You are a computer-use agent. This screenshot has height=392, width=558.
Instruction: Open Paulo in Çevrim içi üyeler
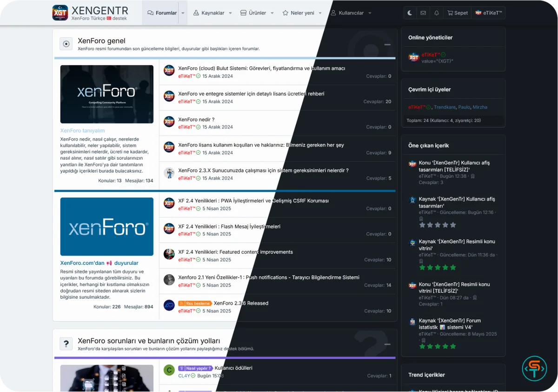[464, 107]
